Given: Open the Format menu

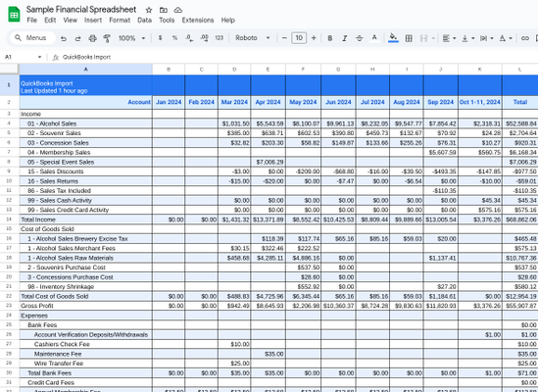Looking at the screenshot, I should pos(120,21).
